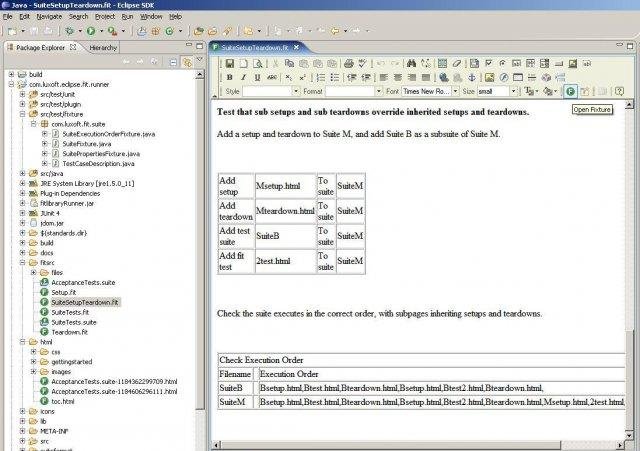Toggle Bold formatting in the editor
640x451 pixels.
pyautogui.click(x=230, y=78)
